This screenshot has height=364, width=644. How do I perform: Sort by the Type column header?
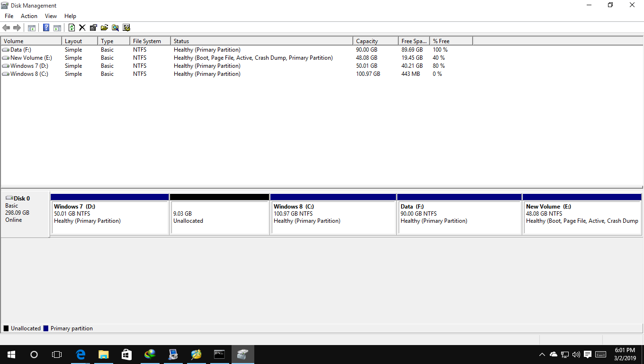pyautogui.click(x=114, y=41)
